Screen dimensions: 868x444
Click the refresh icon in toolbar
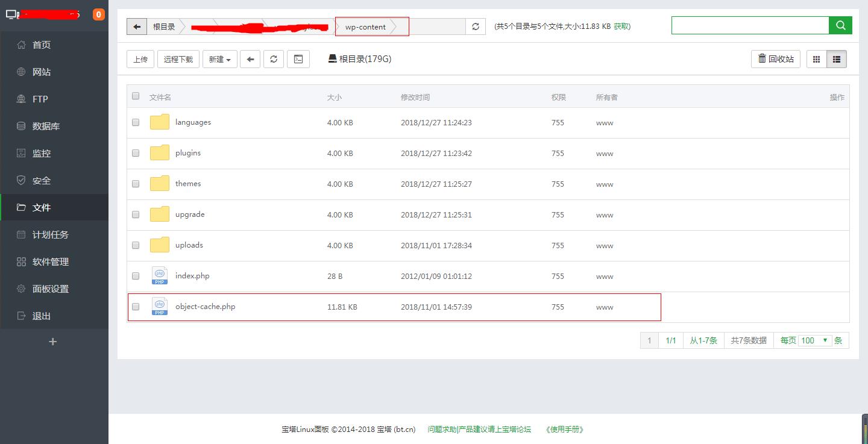pyautogui.click(x=274, y=59)
